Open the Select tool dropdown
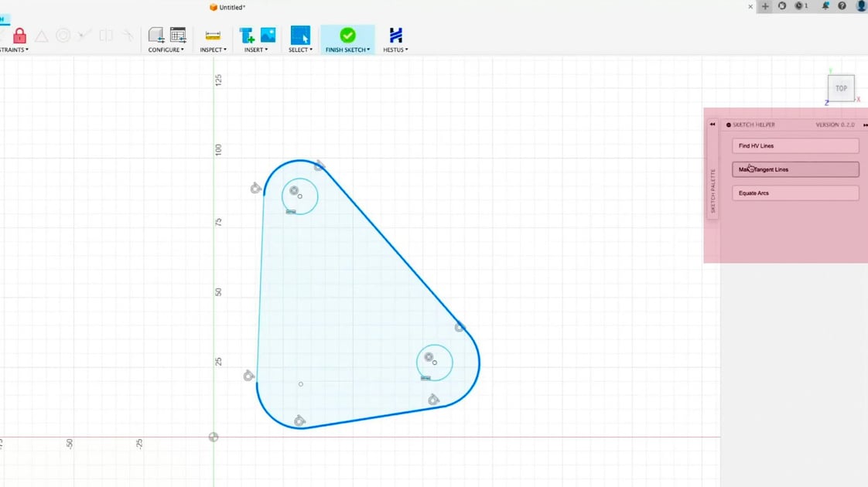The width and height of the screenshot is (868, 487). coord(310,49)
